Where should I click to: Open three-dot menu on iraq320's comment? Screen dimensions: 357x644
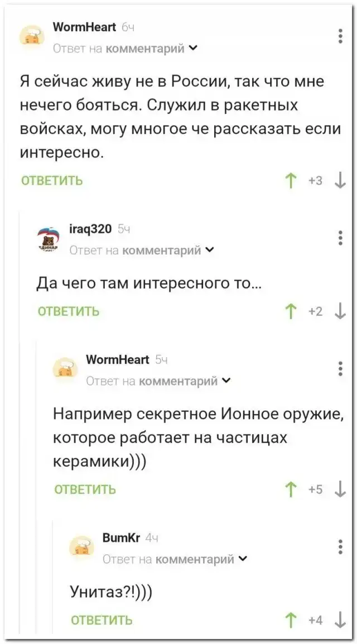(341, 238)
